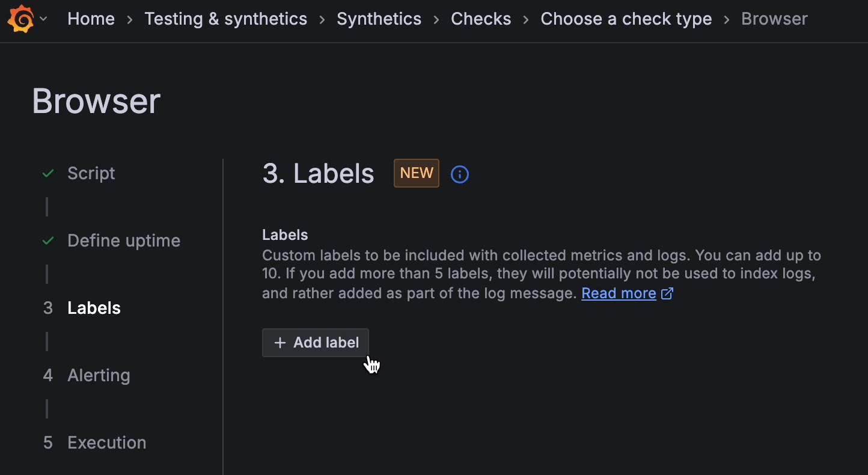Viewport: 868px width, 475px height.
Task: Select step 3 Labels in sidebar
Action: pos(94,308)
